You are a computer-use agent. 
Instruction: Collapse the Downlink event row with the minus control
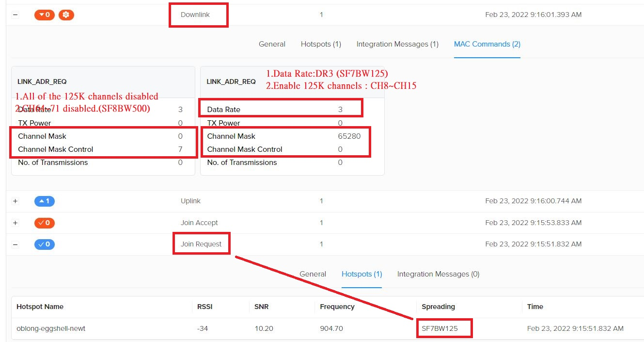(15, 15)
